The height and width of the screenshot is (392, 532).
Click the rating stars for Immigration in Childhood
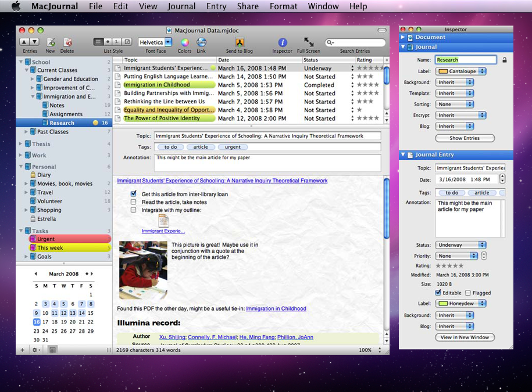point(368,85)
